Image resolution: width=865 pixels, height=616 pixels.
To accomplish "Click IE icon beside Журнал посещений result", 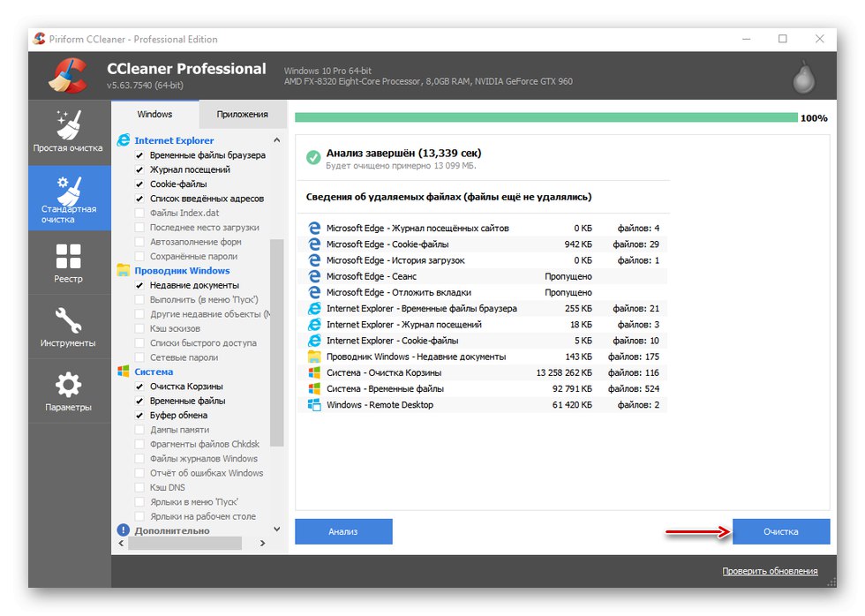I will (x=314, y=324).
